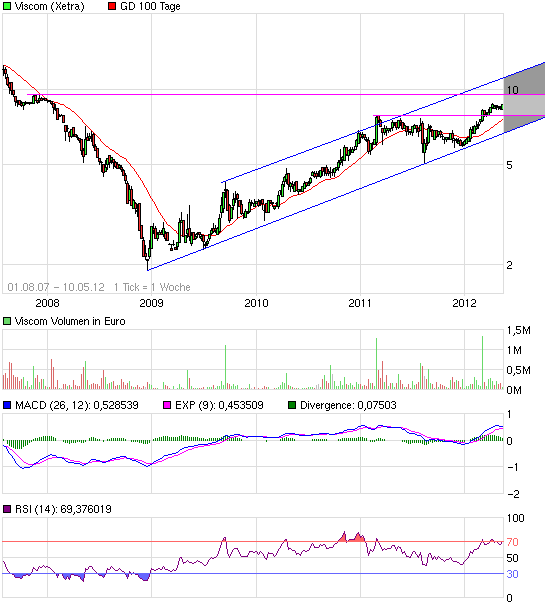Screen dimensions: 545x606
Task: Click the MACD axis label −1
Action: (x=512, y=467)
